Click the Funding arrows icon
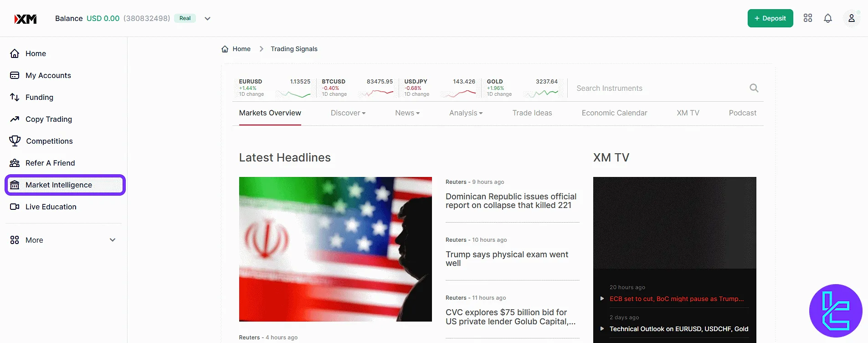Viewport: 868px width, 343px height. click(15, 97)
